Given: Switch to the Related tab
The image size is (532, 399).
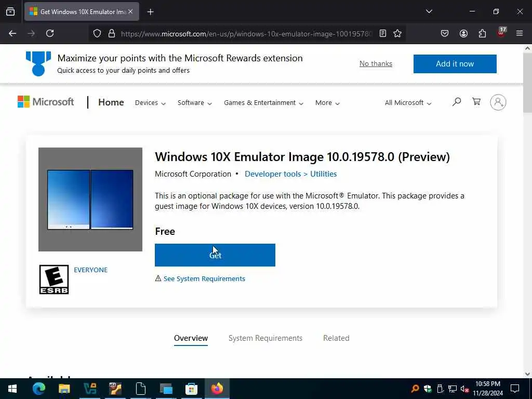Looking at the screenshot, I should click(x=336, y=338).
